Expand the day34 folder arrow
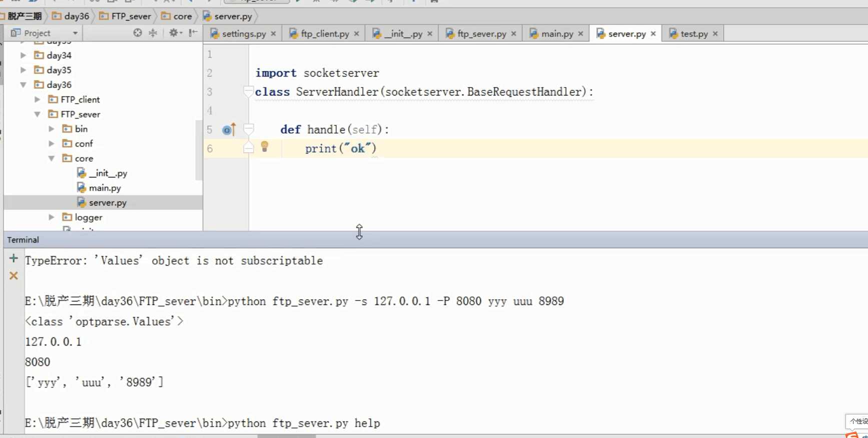The width and height of the screenshot is (868, 438). [x=23, y=55]
